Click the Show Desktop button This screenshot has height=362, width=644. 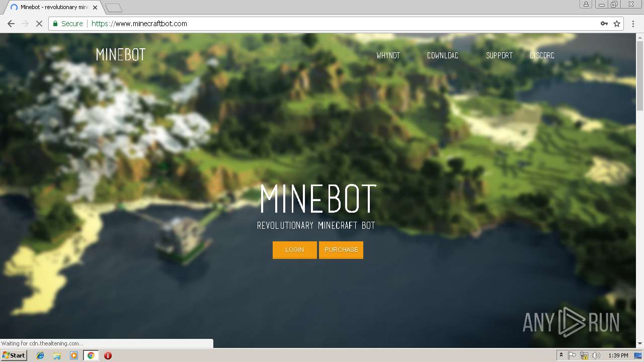[638, 355]
